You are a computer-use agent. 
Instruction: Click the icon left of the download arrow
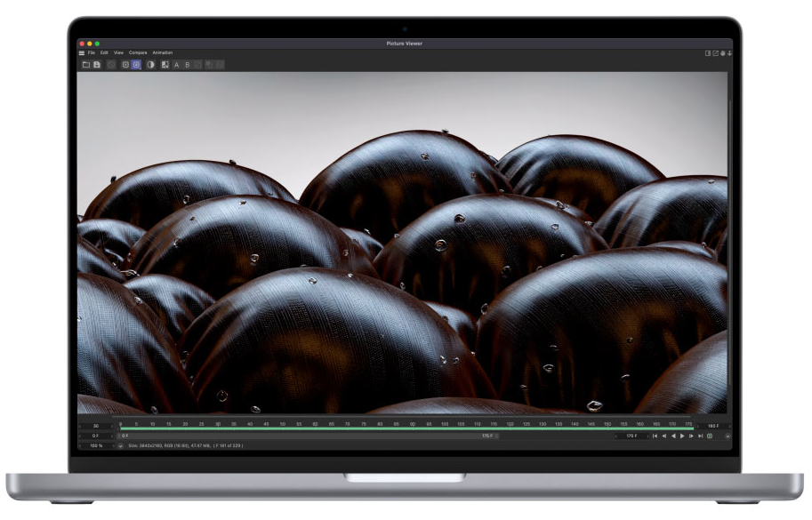722,53
